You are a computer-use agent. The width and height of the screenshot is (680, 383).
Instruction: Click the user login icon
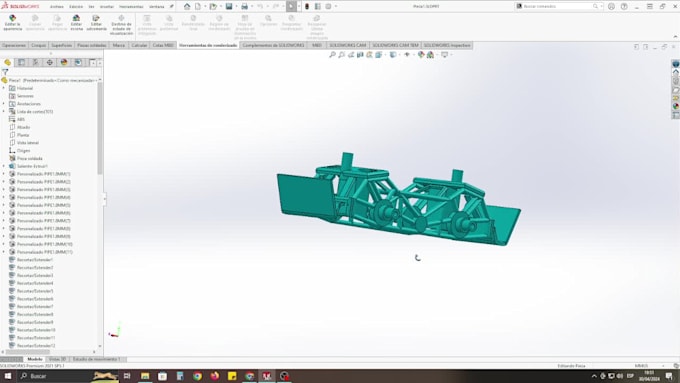pyautogui.click(x=611, y=6)
